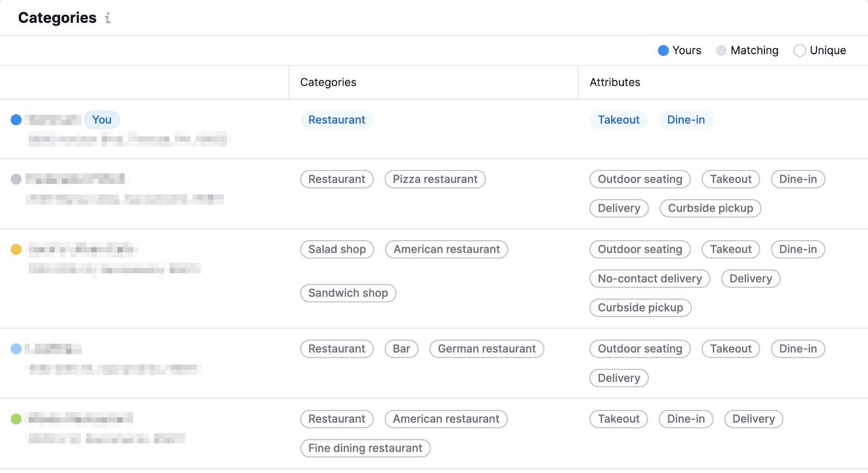
Task: Click the light blue competitor color dot
Action: point(16,349)
